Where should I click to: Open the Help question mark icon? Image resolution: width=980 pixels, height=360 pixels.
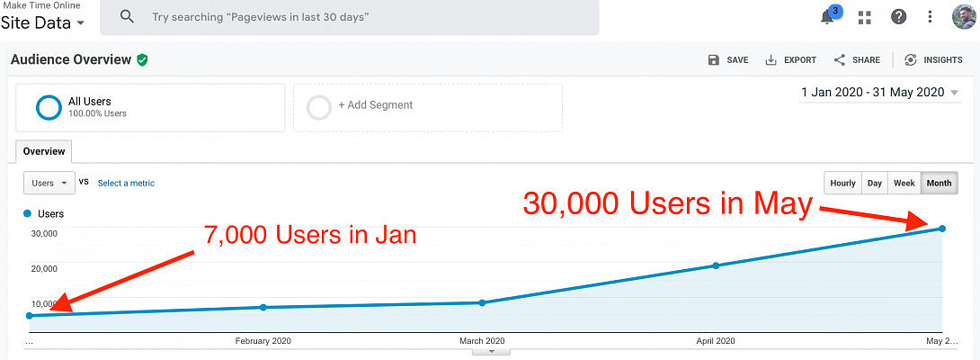click(898, 17)
